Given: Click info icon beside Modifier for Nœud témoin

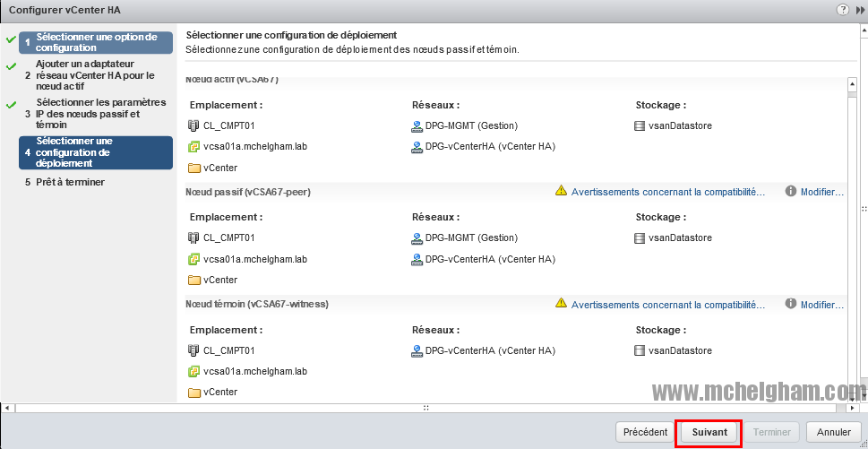Looking at the screenshot, I should [x=791, y=304].
